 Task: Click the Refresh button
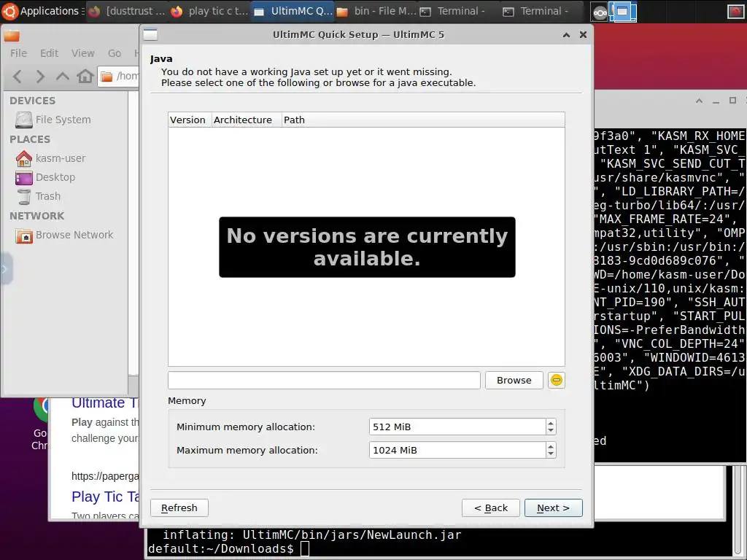(x=179, y=507)
